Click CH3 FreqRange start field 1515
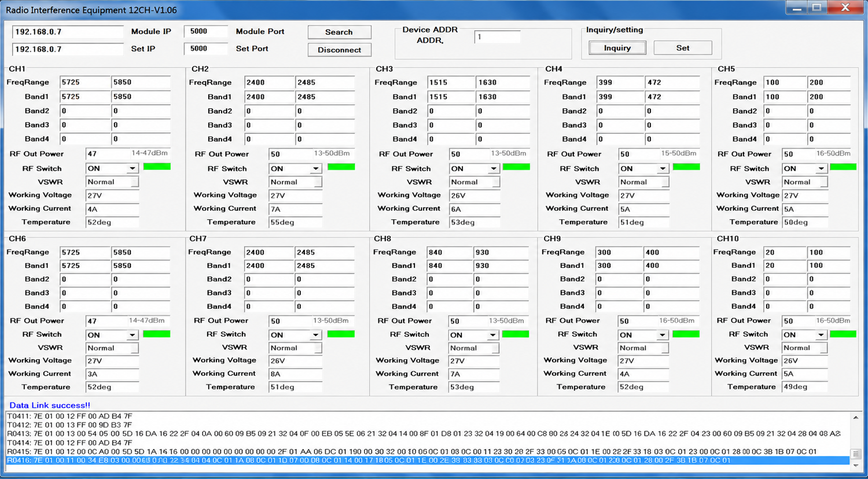The width and height of the screenshot is (868, 479). [x=451, y=82]
